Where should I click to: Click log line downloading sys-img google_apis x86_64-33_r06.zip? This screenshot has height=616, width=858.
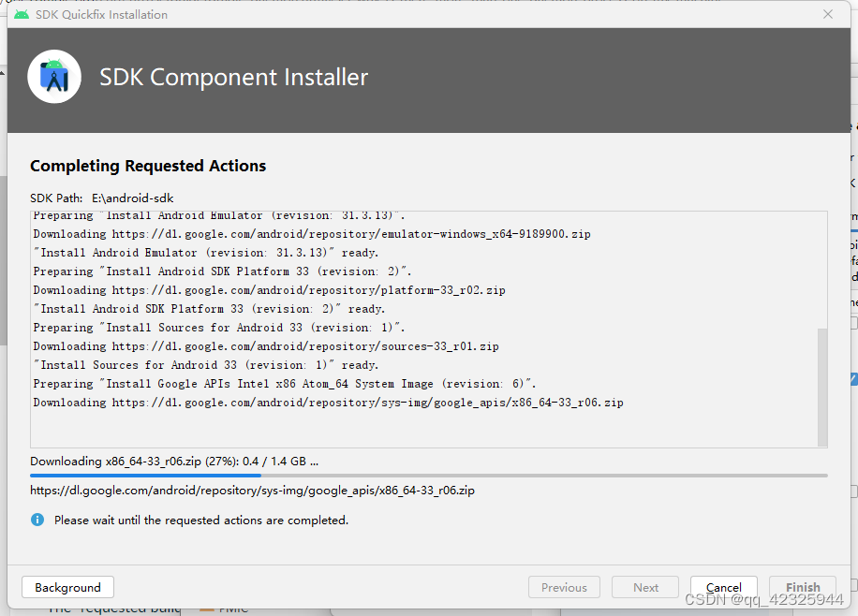pyautogui.click(x=329, y=403)
